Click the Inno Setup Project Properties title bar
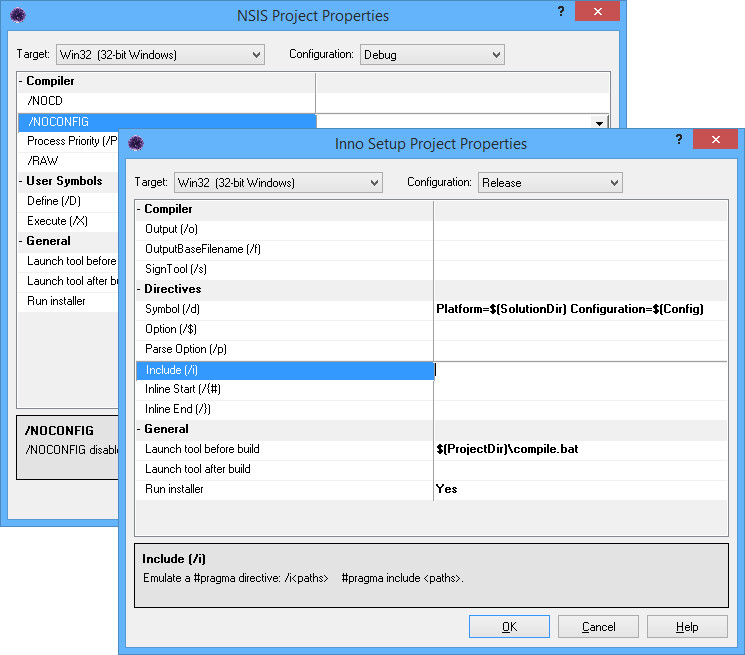The image size is (745, 655). pyautogui.click(x=430, y=143)
